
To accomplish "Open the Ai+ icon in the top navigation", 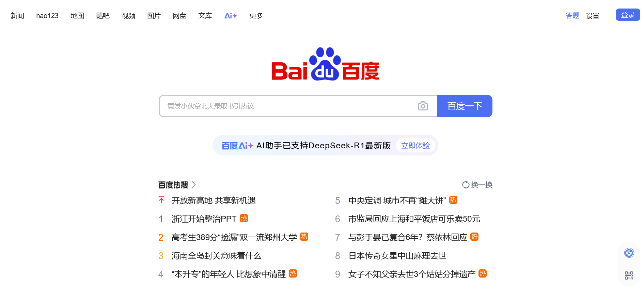I will point(231,16).
